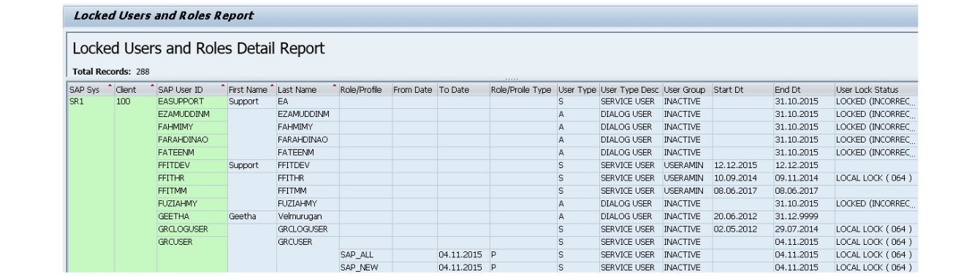This screenshot has width=980, height=277.
Task: Select the SAP_ALL role/profile cell
Action: click(365, 254)
